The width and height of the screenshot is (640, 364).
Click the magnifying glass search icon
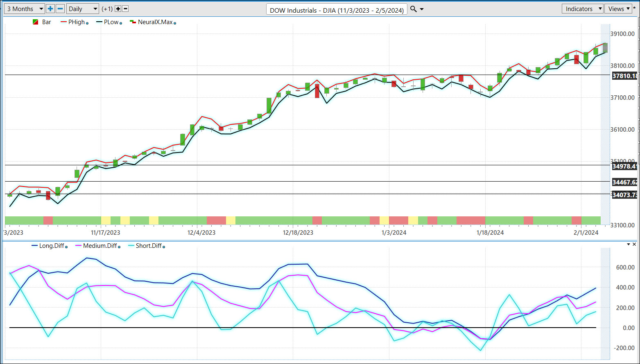pyautogui.click(x=414, y=9)
